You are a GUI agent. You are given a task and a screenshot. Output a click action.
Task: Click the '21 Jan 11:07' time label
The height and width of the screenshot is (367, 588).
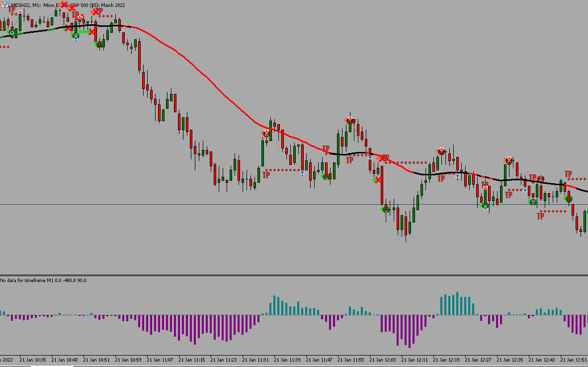160,360
